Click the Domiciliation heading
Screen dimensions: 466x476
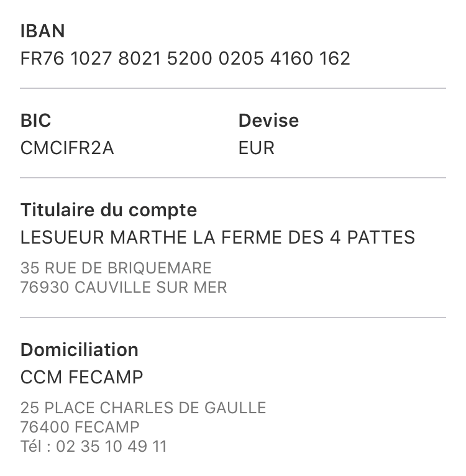point(80,350)
